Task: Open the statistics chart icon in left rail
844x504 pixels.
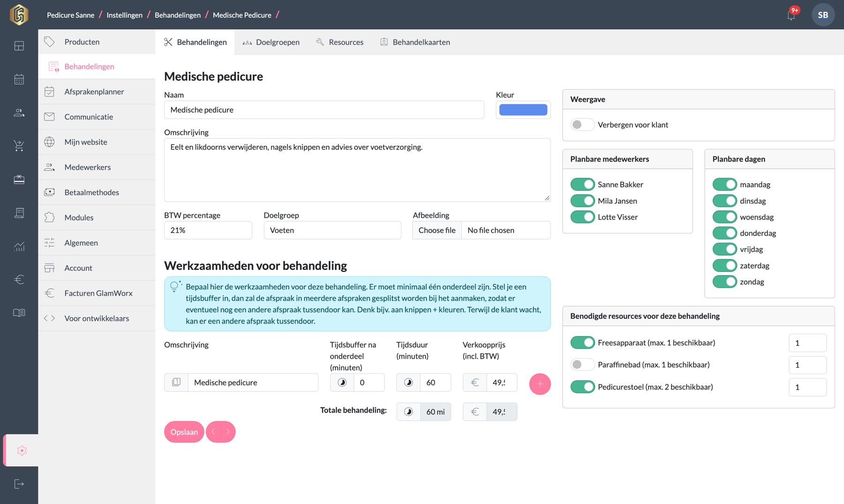Action: (19, 246)
